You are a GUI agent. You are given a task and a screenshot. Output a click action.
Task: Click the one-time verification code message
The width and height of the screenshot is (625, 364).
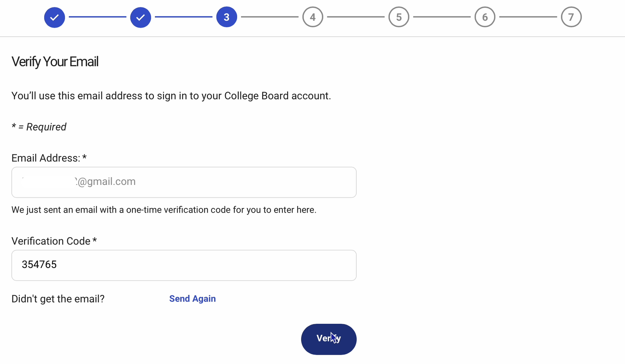164,210
